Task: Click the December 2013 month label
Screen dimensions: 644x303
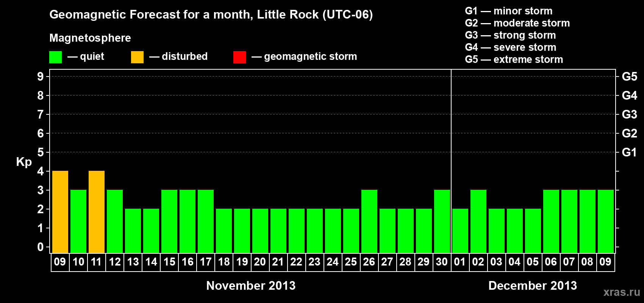Action: [x=533, y=286]
